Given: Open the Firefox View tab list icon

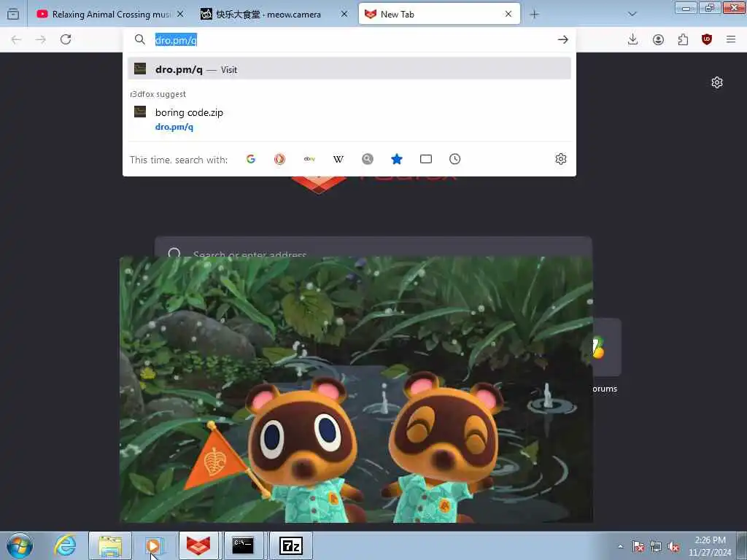Looking at the screenshot, I should 13,15.
